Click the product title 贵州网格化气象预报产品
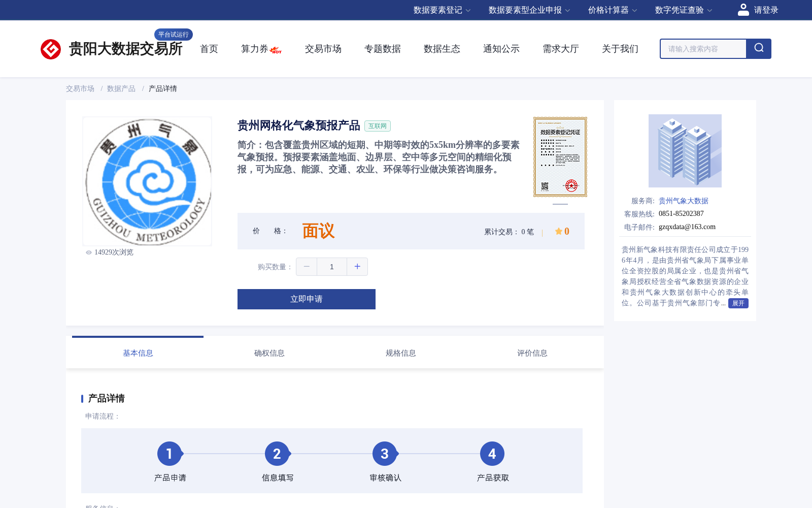The height and width of the screenshot is (508, 812). tap(299, 125)
